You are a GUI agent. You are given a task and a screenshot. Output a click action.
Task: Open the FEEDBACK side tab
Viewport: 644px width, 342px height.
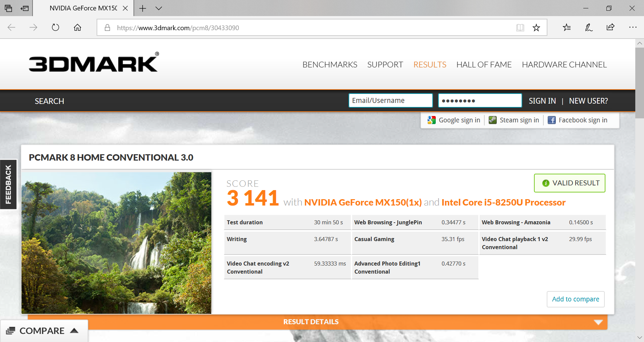coord(8,184)
